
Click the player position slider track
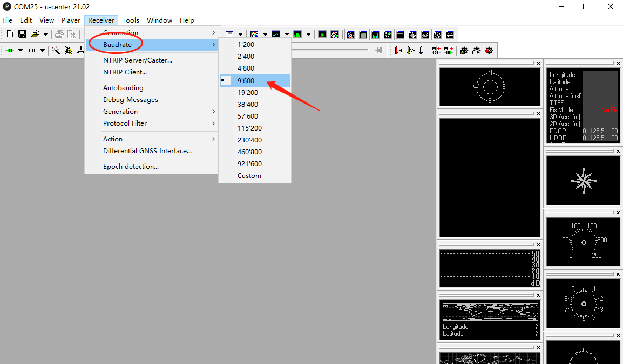coord(330,50)
